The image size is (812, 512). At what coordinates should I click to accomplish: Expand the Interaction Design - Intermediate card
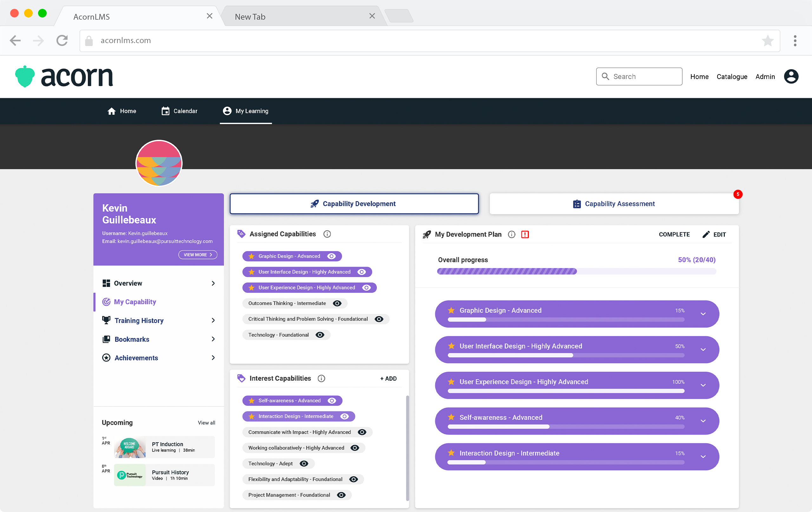click(x=703, y=457)
